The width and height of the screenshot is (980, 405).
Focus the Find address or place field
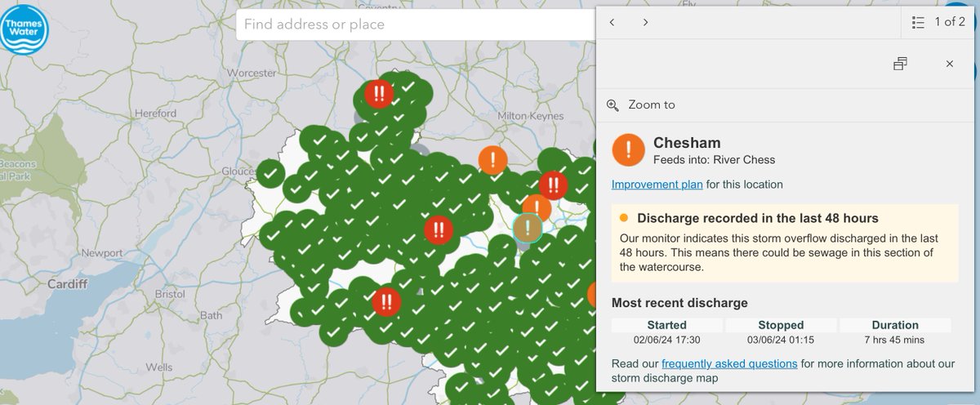coord(416,24)
